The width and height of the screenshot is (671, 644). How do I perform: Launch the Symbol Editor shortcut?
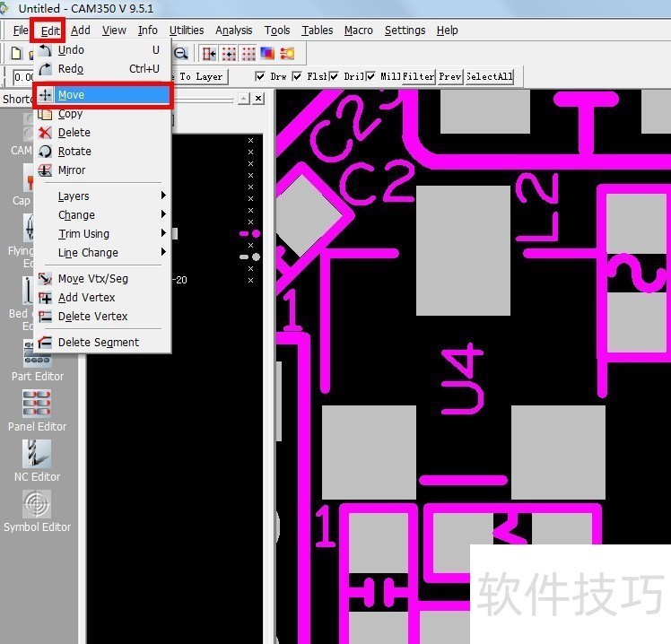coord(37,503)
